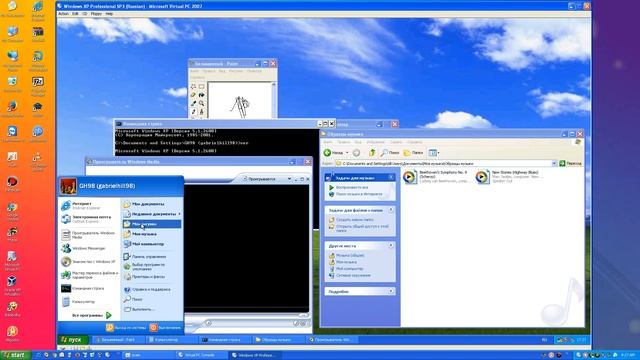Open Справка и поддержка in Start menu
The height and width of the screenshot is (360, 640).
pos(152,289)
